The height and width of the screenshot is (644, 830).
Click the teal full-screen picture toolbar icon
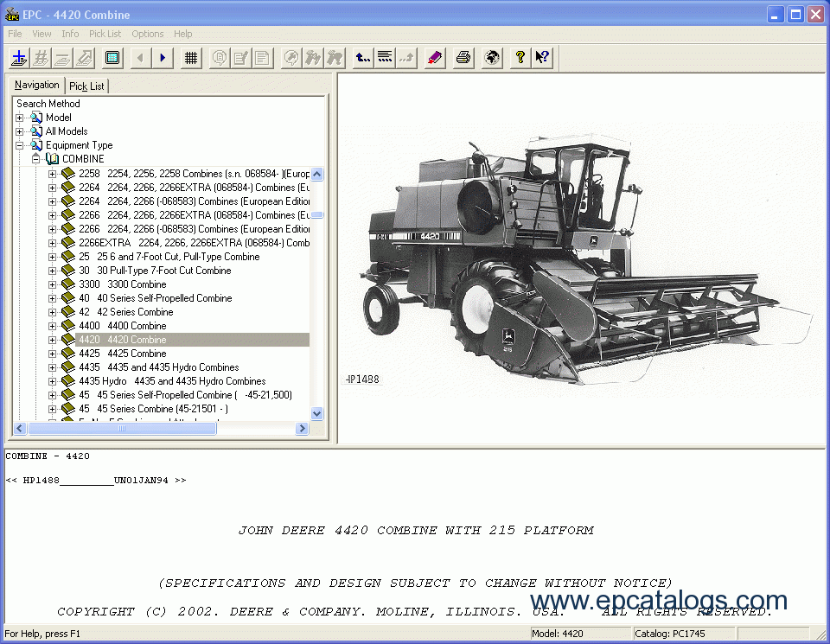112,58
